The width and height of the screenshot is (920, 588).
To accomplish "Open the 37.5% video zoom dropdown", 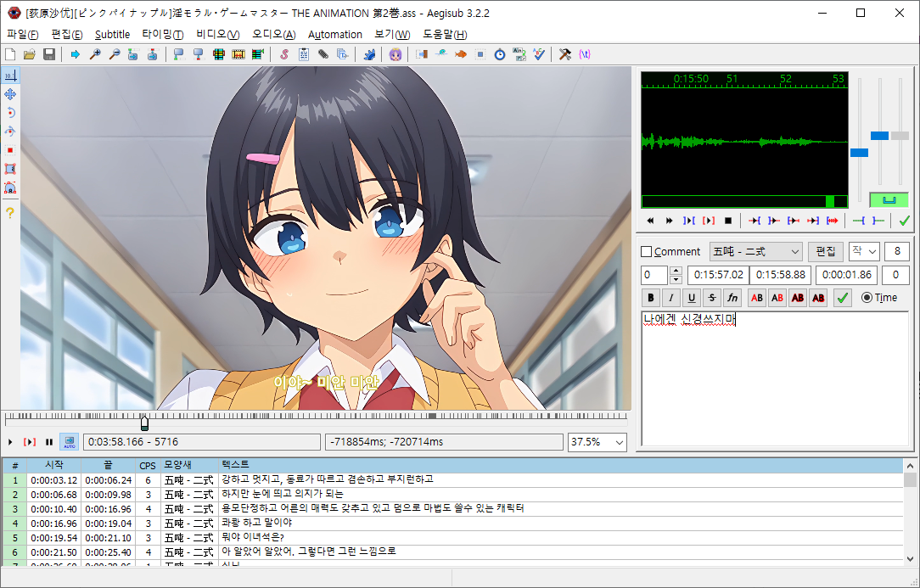I will pos(597,442).
